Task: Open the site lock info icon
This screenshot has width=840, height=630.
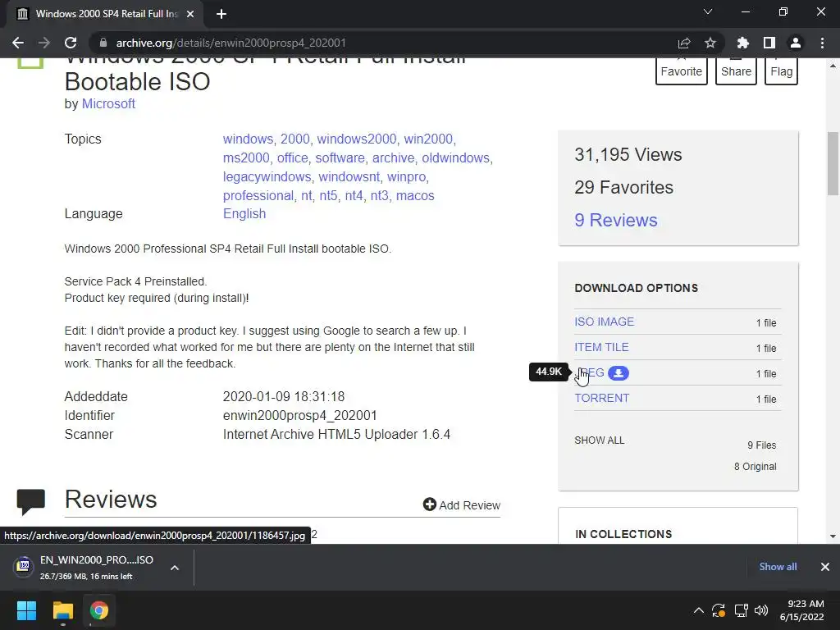Action: (x=103, y=43)
